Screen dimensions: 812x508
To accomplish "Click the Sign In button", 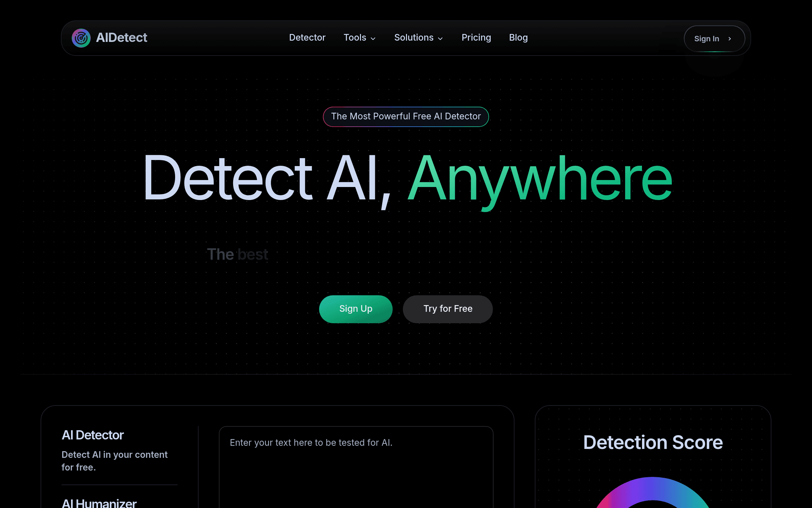I will point(714,39).
